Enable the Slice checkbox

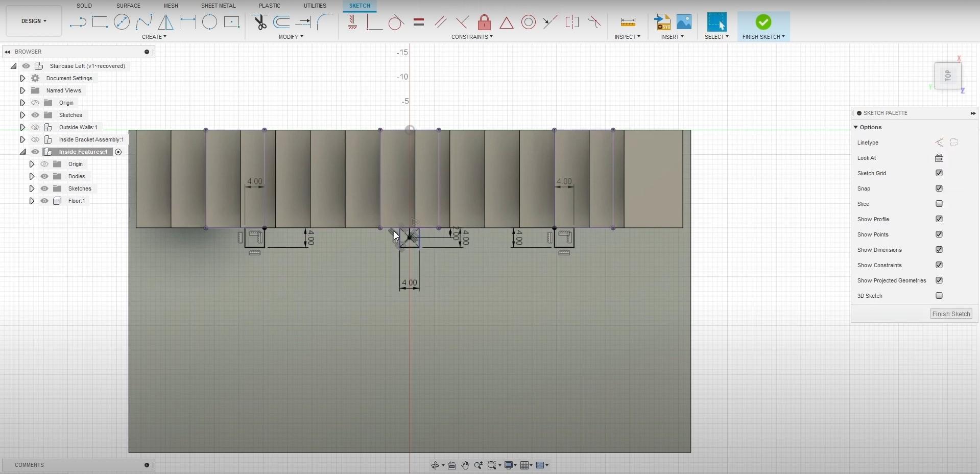click(x=939, y=204)
